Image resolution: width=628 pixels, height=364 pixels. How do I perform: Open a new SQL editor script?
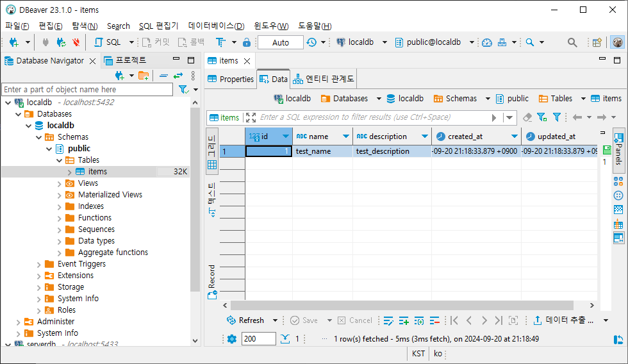pos(108,42)
